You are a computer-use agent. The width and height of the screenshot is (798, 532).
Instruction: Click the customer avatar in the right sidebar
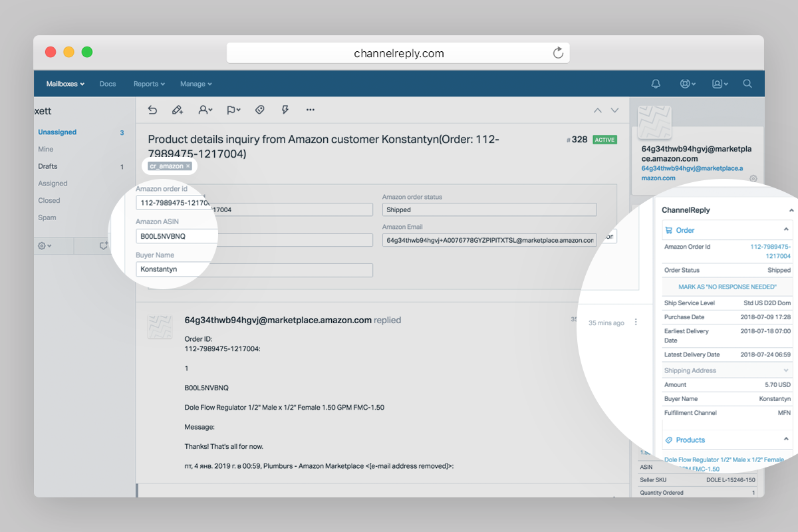click(x=654, y=123)
